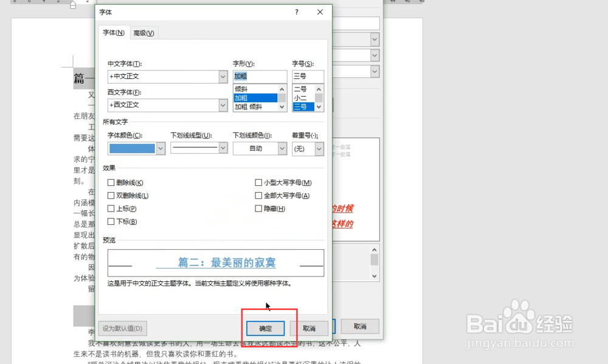Click scroll up arrow in background dialog list

374,250
